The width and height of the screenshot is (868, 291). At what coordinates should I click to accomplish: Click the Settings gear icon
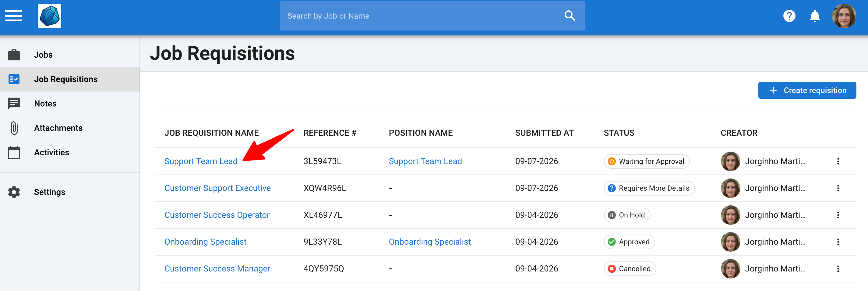pos(14,192)
